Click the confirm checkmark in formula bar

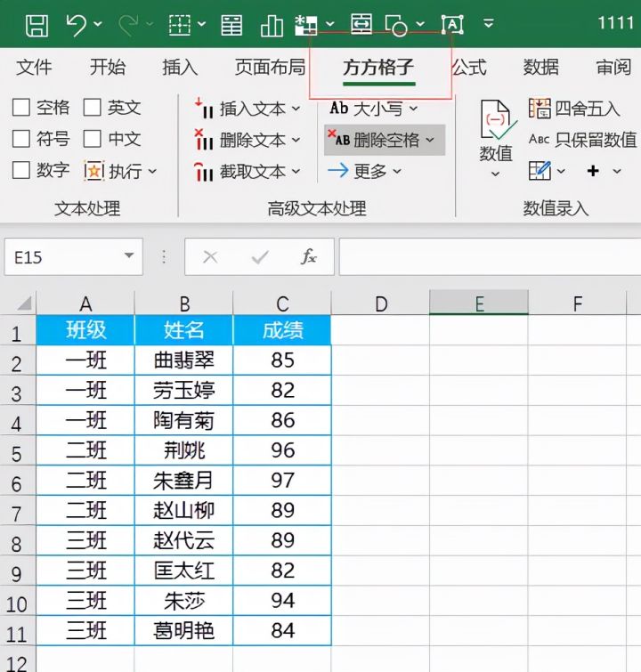pyautogui.click(x=259, y=257)
